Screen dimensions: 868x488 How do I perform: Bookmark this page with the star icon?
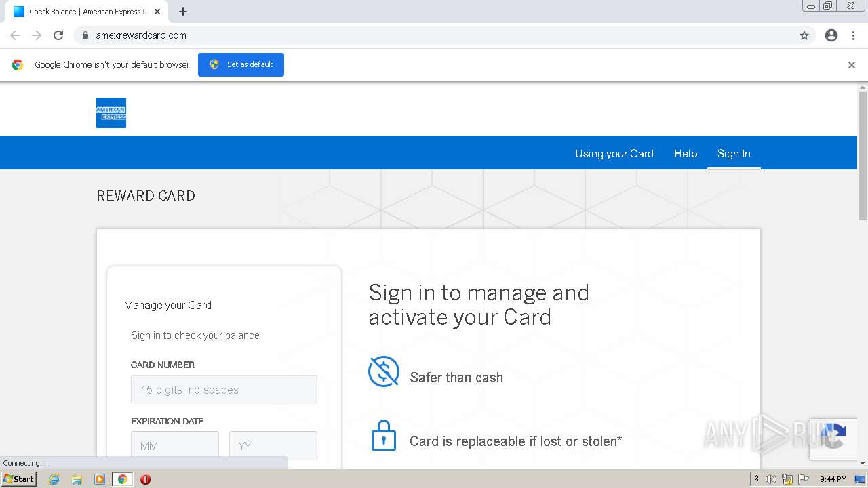tap(804, 35)
